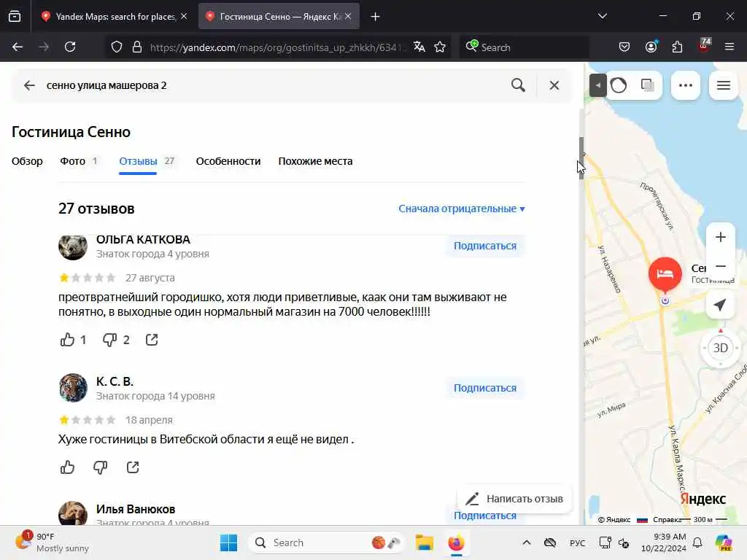Open a new browser tab
Viewport: 747px width, 560px height.
click(x=375, y=17)
